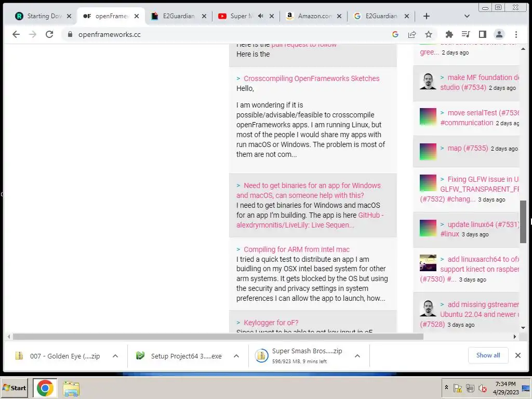Click Super Smash Bros zip download item
Image resolution: width=532 pixels, height=399 pixels.
[x=300, y=356]
